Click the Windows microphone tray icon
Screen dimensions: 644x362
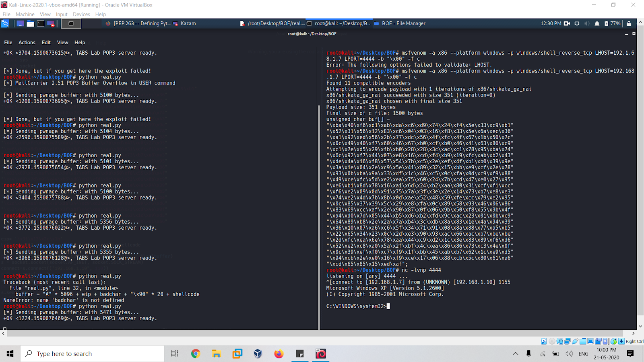click(x=529, y=354)
